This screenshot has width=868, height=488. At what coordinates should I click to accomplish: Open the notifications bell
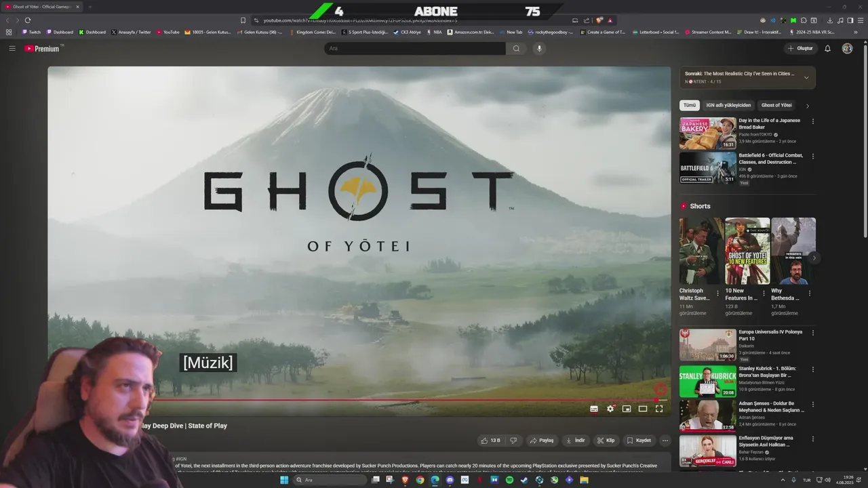point(827,48)
